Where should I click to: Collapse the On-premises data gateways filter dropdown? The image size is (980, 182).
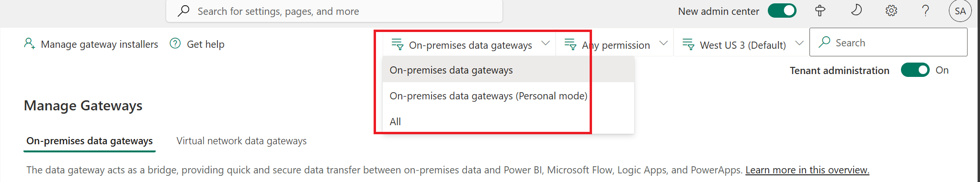(469, 45)
